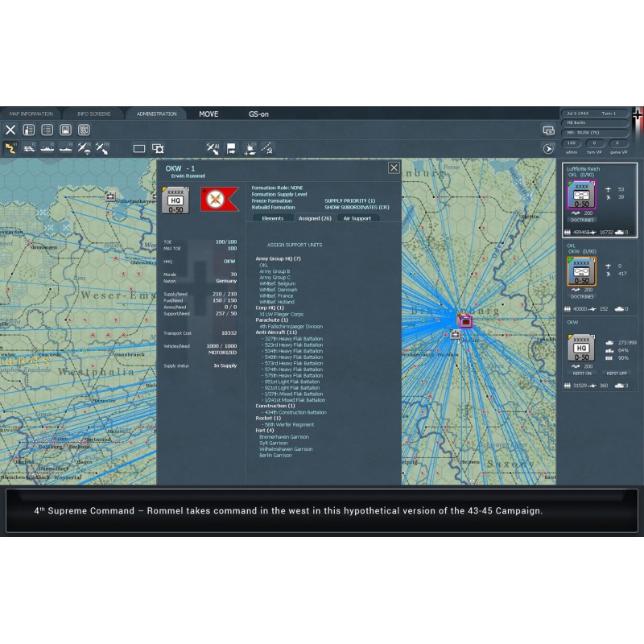Toggle REFIT ON for OKW

coord(581,374)
